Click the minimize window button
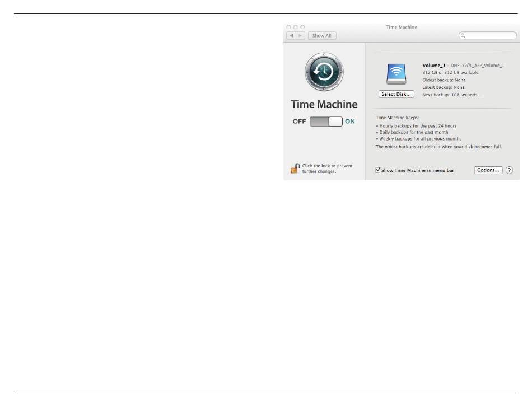Image resolution: width=532 pixels, height=406 pixels. 296,27
